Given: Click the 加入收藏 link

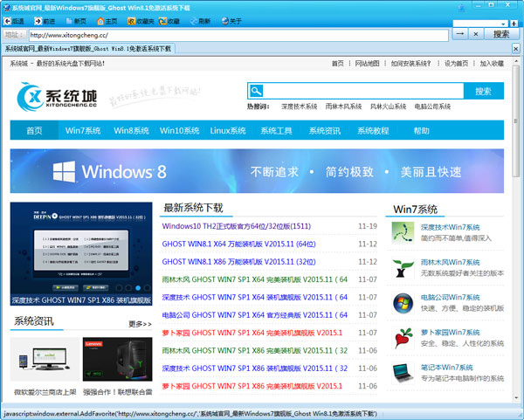Looking at the screenshot, I should pos(492,64).
